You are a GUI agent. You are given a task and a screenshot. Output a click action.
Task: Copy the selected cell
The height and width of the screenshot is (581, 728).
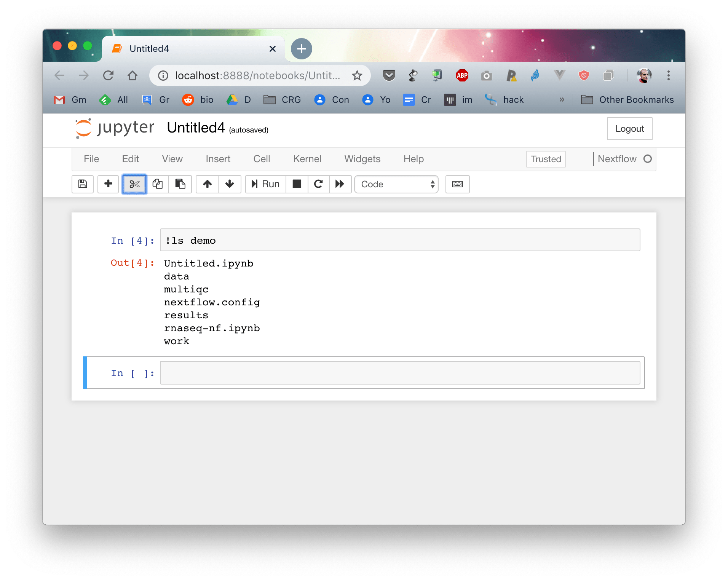coord(158,184)
